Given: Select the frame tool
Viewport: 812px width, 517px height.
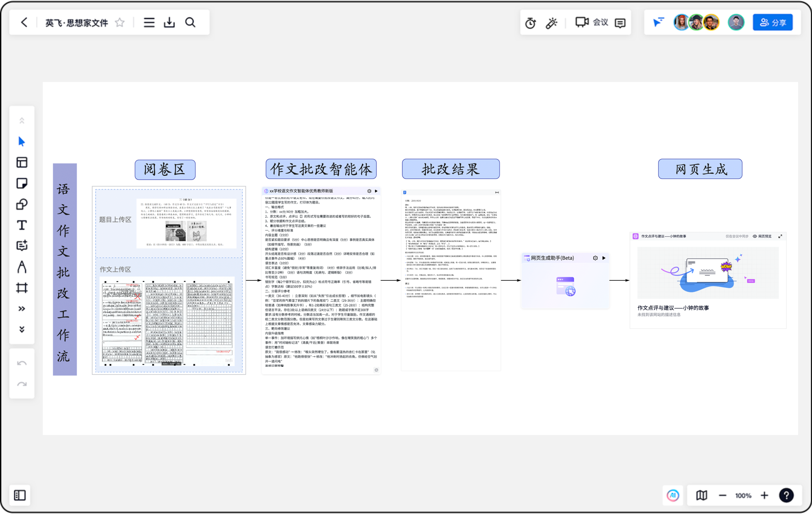Looking at the screenshot, I should tap(22, 288).
